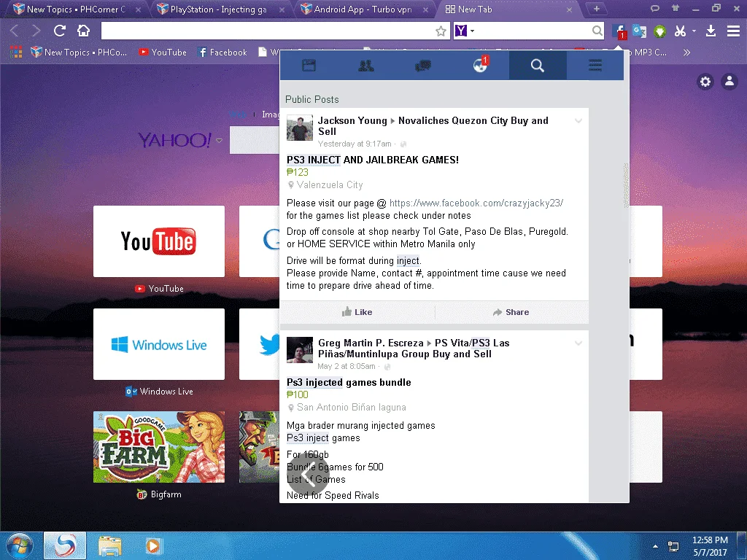Click the 'Yesterday at 9:17am' timestamp
This screenshot has height=560, width=747.
(x=355, y=144)
